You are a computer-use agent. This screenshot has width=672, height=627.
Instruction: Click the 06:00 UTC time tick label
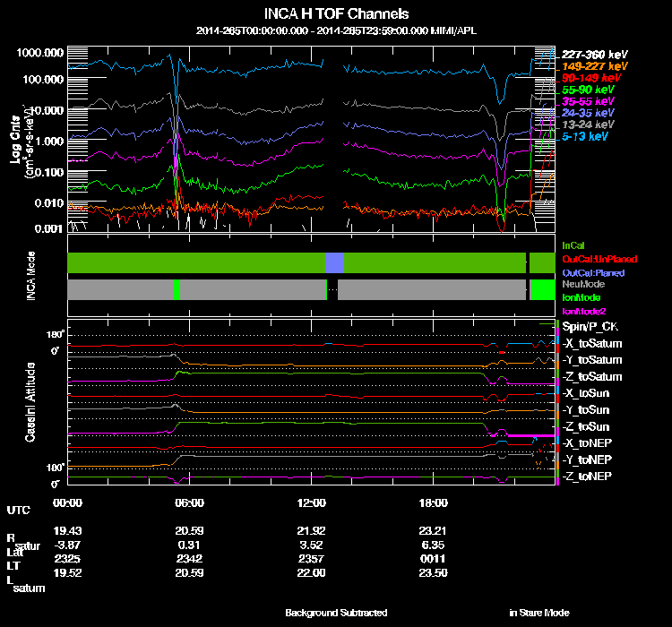click(x=189, y=502)
